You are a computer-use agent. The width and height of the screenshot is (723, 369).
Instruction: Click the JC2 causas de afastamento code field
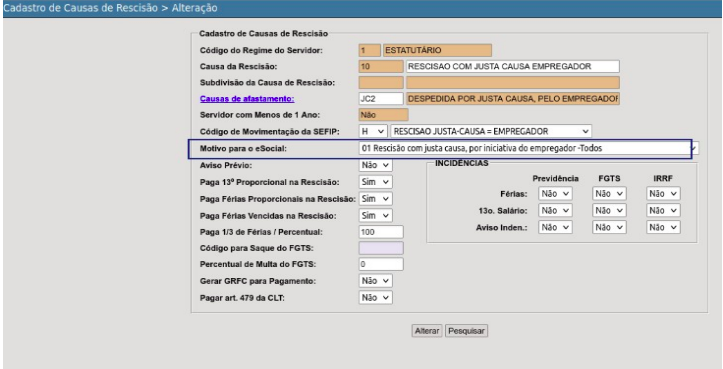(x=381, y=99)
